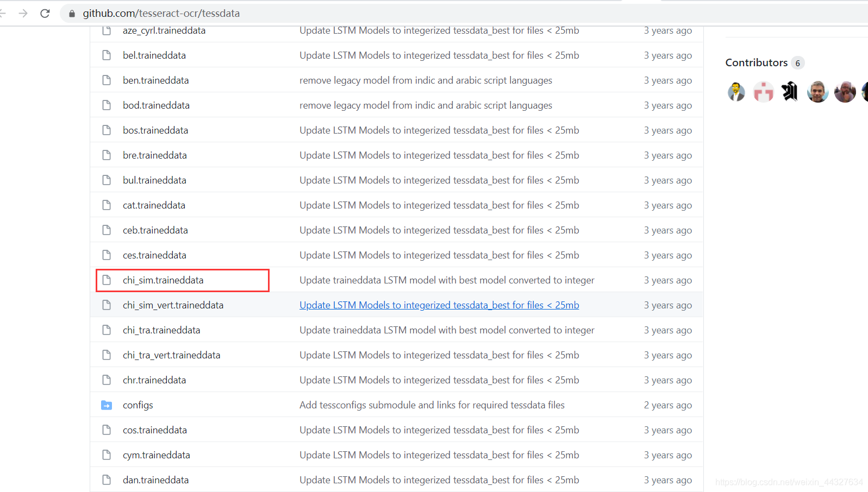Open dan.traineddata file
This screenshot has width=868, height=492.
point(156,480)
